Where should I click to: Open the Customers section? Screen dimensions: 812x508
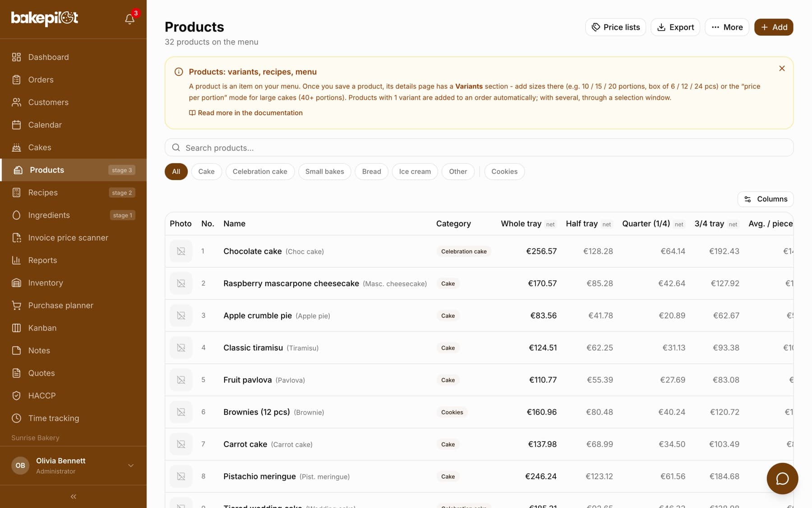point(73,102)
